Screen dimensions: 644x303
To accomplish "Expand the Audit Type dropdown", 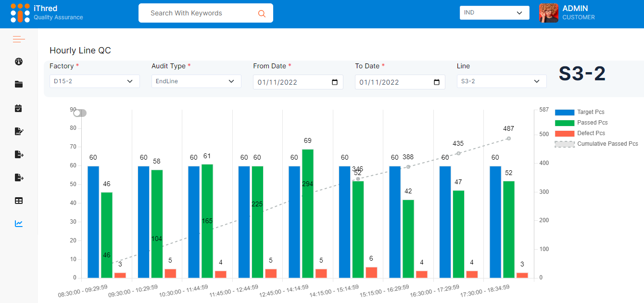I will coord(196,81).
